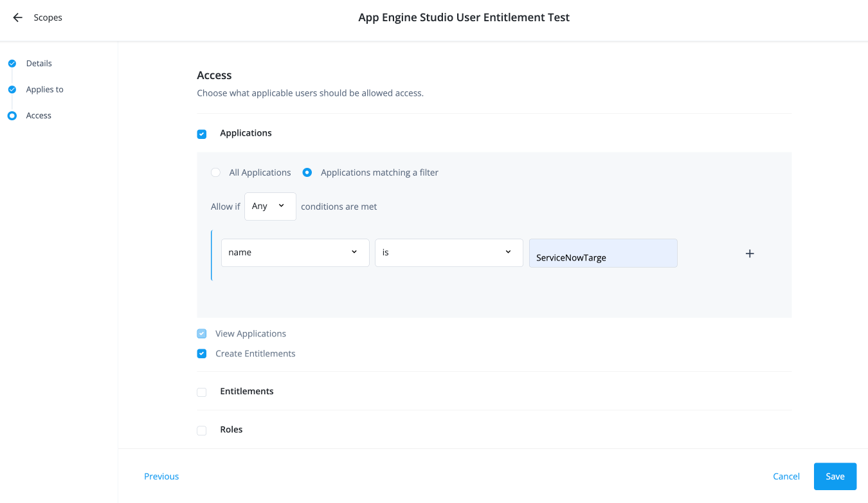Enable the Roles checkbox

(202, 430)
